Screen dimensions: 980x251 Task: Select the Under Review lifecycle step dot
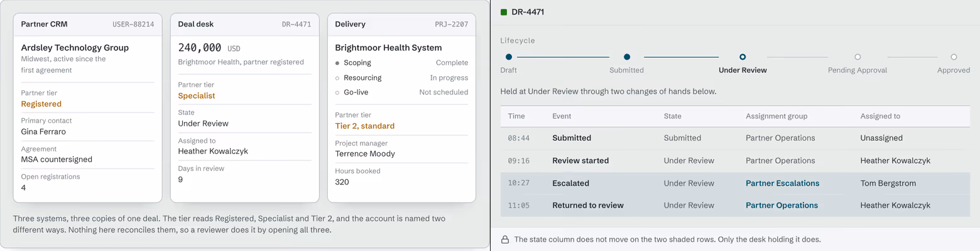click(x=743, y=57)
